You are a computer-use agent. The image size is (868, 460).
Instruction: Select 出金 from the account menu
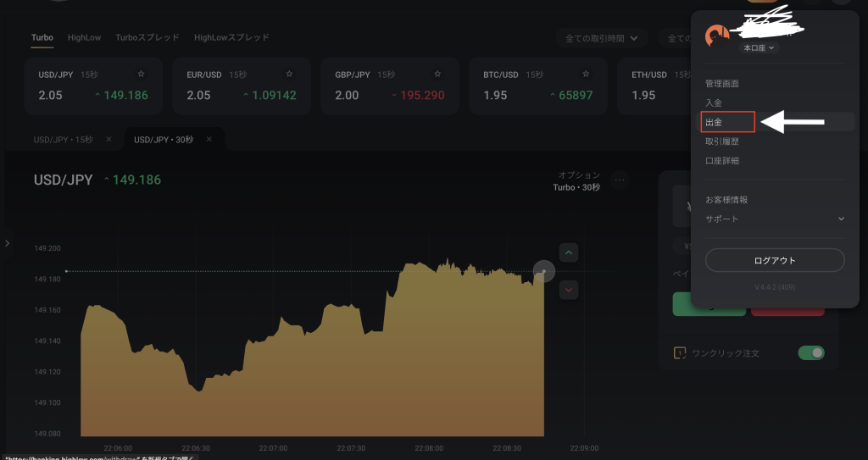[714, 123]
